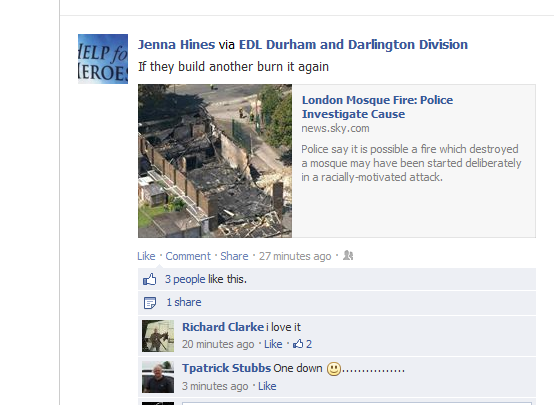The image size is (554, 405).
Task: View the '3 people' who liked this
Action: [x=185, y=279]
